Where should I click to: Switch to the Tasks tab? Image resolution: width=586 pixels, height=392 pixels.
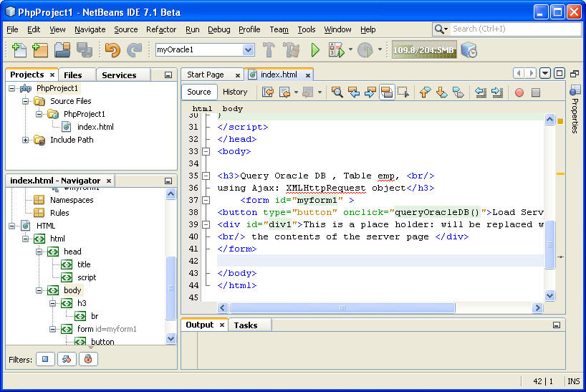pyautogui.click(x=246, y=325)
